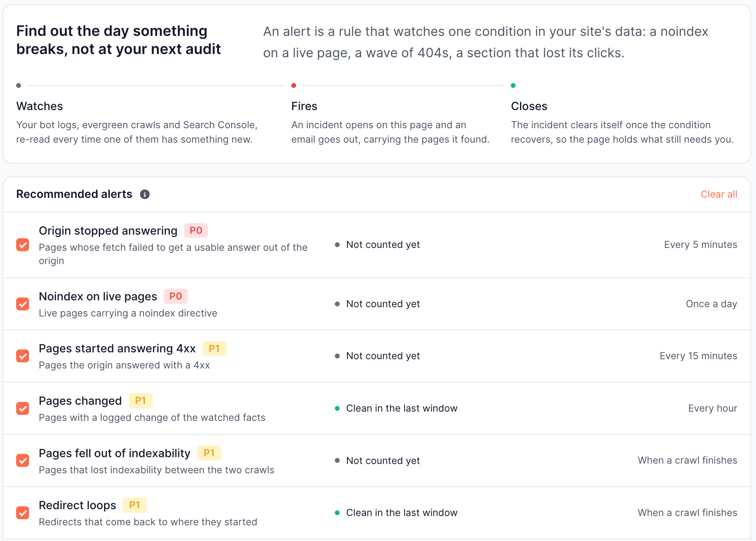Click the Fires step heading
Viewport: 756px width, 541px height.
(x=304, y=106)
